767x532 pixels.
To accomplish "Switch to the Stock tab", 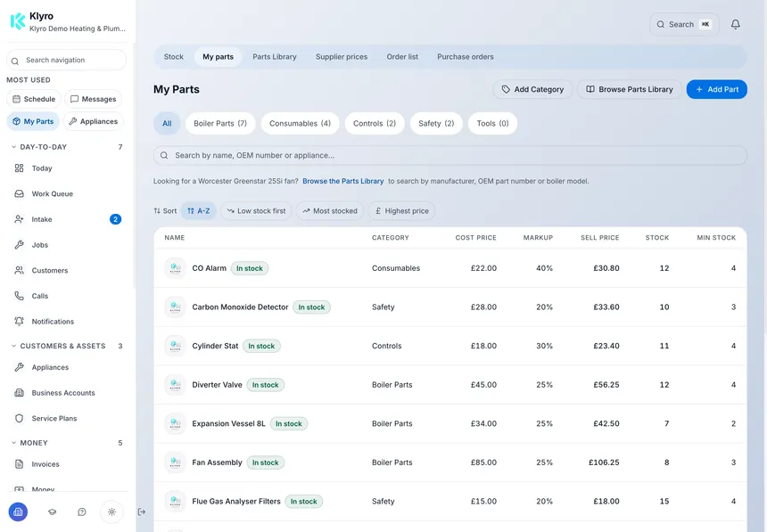I will point(174,57).
